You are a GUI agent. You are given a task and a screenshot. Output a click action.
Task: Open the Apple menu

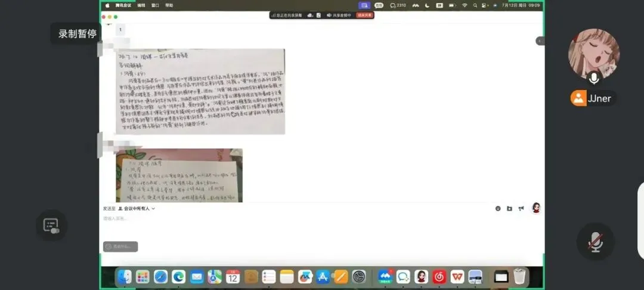(107, 5)
